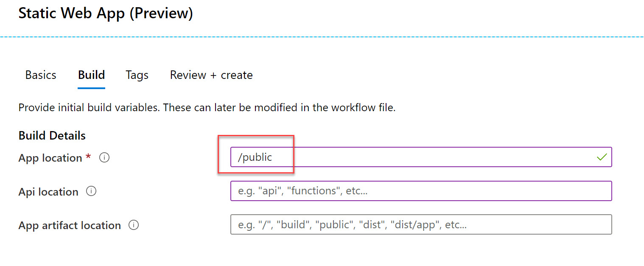This screenshot has height=266, width=644.
Task: Click the green validation checkmark
Action: [602, 157]
